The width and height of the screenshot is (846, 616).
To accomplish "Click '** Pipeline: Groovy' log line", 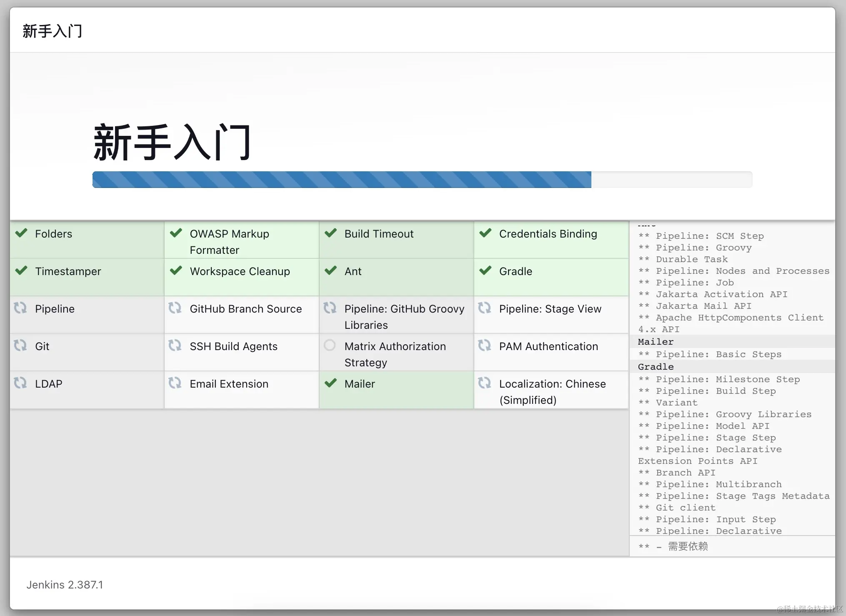I will pos(695,248).
